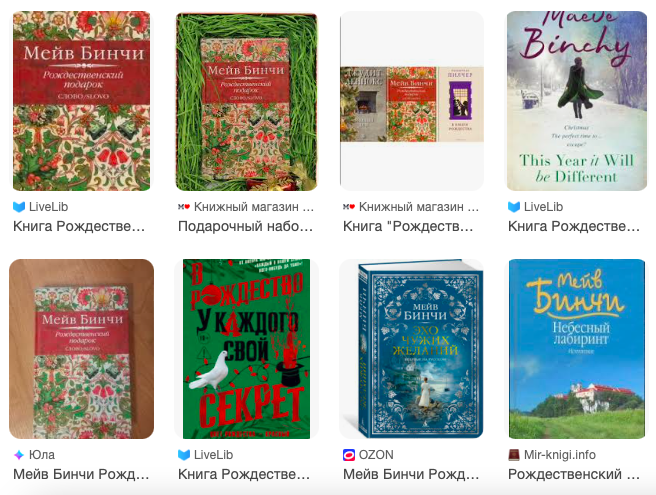Click the Юла source icon
The width and height of the screenshot is (656, 495).
click(19, 455)
